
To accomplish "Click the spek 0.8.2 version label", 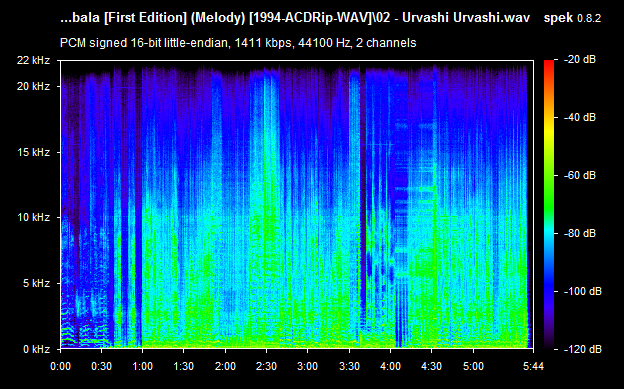I will click(x=572, y=18).
